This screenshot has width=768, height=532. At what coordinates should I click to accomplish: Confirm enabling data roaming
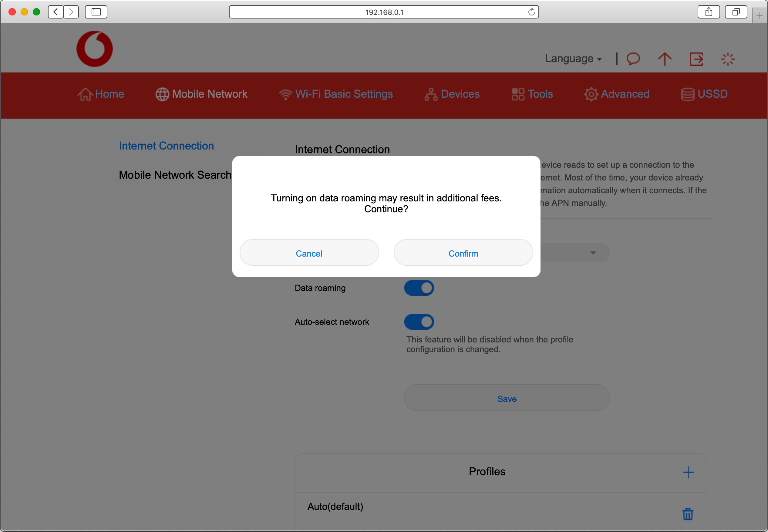point(463,253)
